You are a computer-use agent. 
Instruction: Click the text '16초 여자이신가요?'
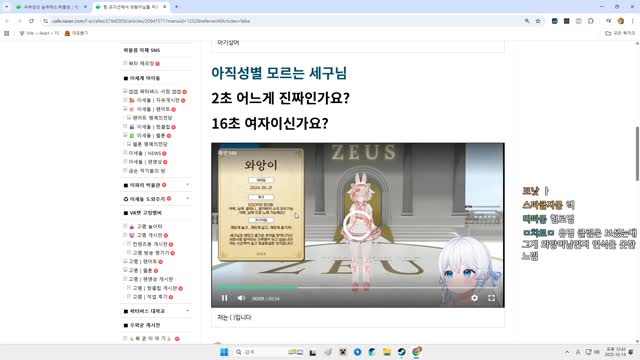click(x=270, y=124)
